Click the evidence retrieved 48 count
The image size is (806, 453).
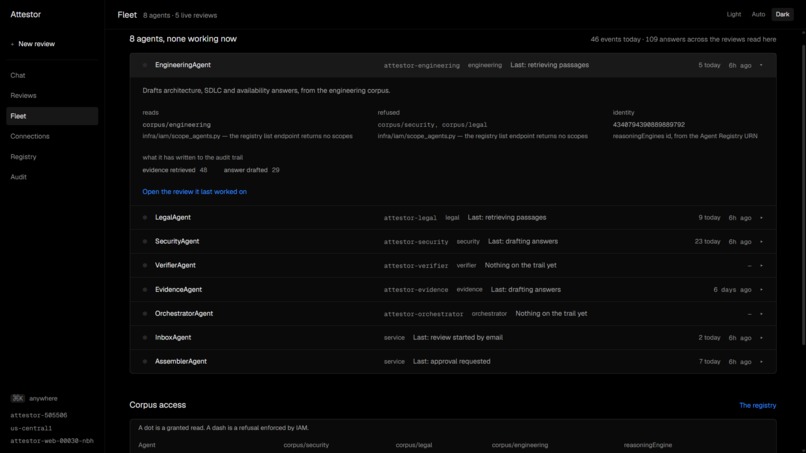click(175, 170)
